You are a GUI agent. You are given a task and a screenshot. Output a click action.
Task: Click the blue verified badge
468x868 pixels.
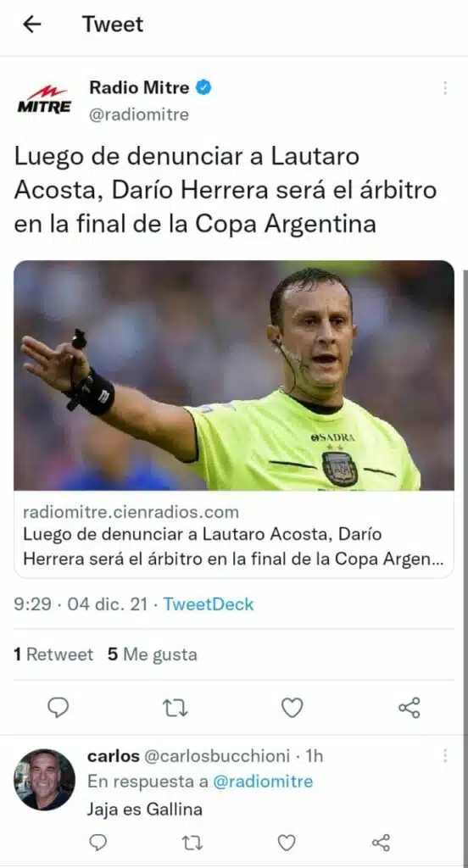[204, 87]
